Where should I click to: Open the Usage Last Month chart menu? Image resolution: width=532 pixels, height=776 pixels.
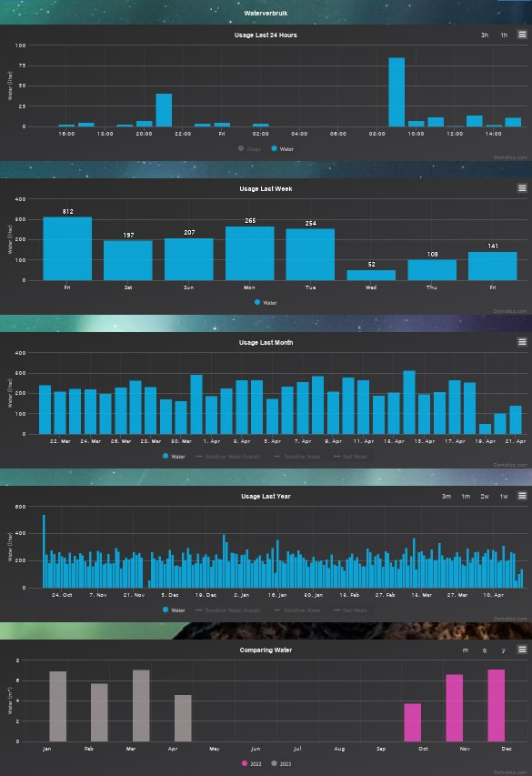pyautogui.click(x=522, y=342)
